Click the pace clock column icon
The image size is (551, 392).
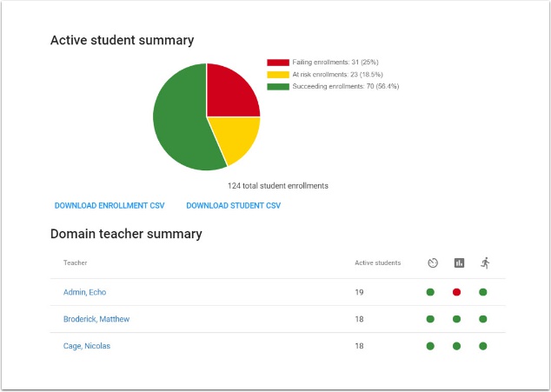coord(433,262)
